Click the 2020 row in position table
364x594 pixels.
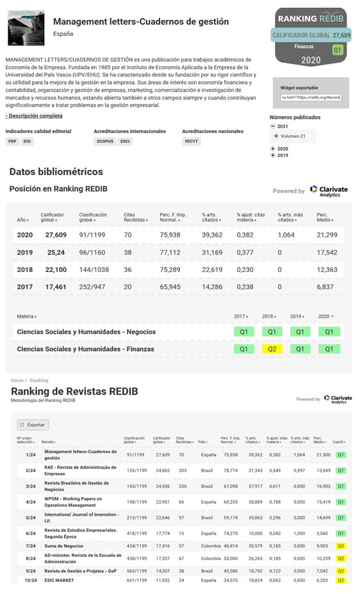point(179,235)
